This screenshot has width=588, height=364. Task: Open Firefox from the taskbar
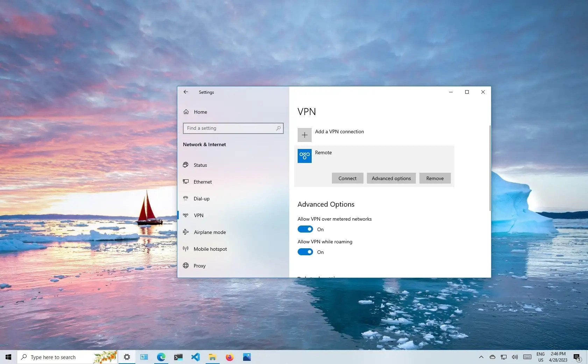coord(230,357)
